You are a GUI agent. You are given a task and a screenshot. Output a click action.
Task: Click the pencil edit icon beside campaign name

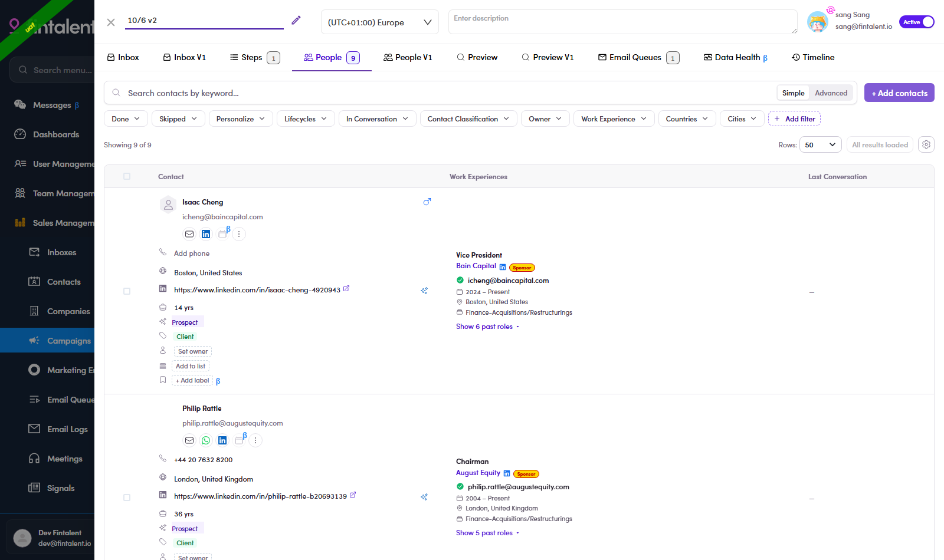296,21
